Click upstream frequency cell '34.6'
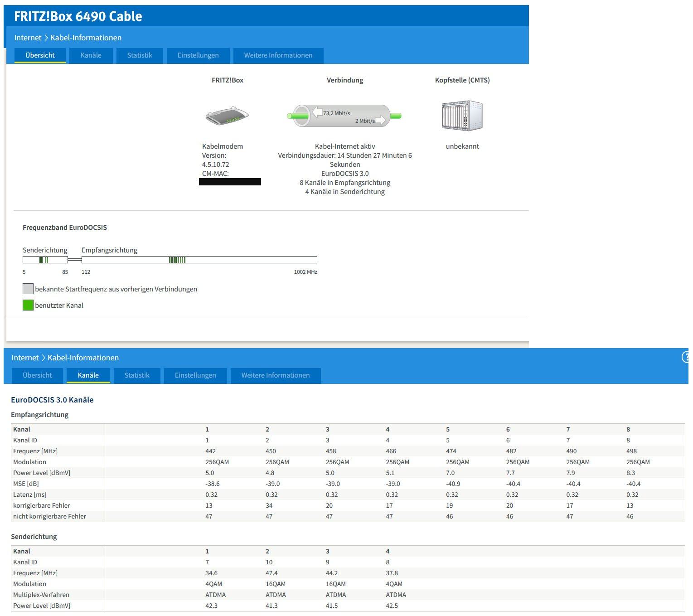 point(212,573)
